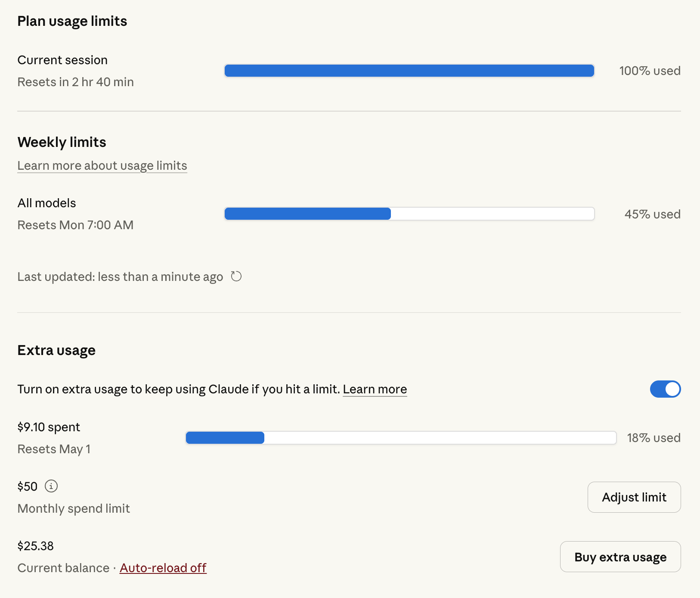Click the refresh icon next to Last updated
700x598 pixels.
click(236, 276)
